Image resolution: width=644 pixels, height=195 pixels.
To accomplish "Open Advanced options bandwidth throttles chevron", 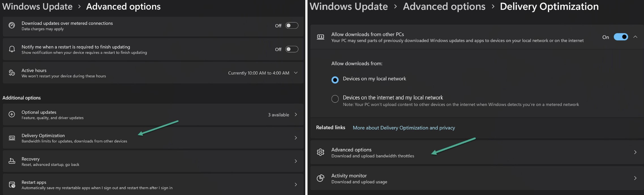I will coord(635,152).
